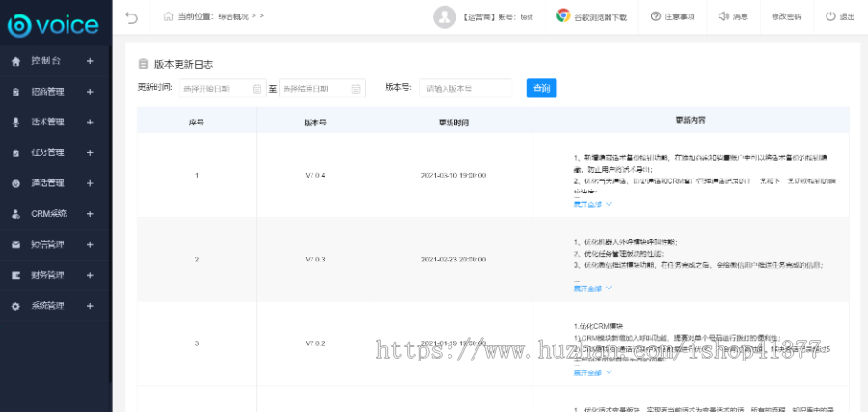Click the question mark icon for 注意事项
Viewport: 868px width, 412px height.
click(x=656, y=16)
